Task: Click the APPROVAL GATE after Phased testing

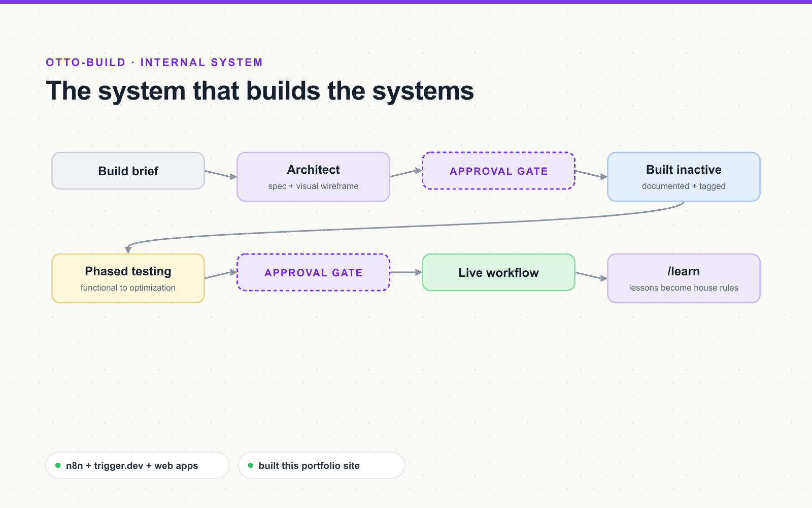Action: [x=313, y=272]
